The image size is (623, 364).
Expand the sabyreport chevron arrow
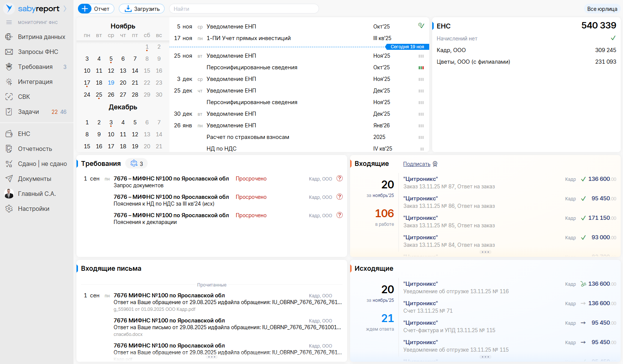click(65, 9)
